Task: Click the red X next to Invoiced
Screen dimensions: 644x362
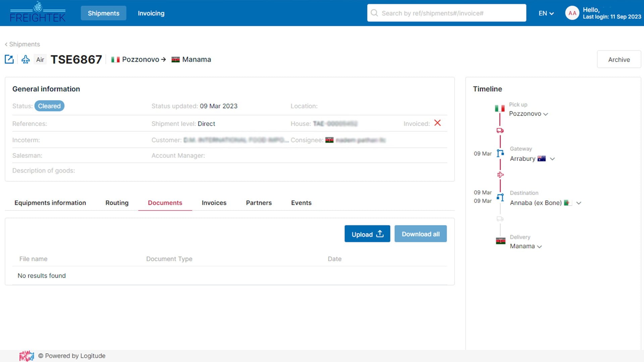Action: [x=437, y=123]
